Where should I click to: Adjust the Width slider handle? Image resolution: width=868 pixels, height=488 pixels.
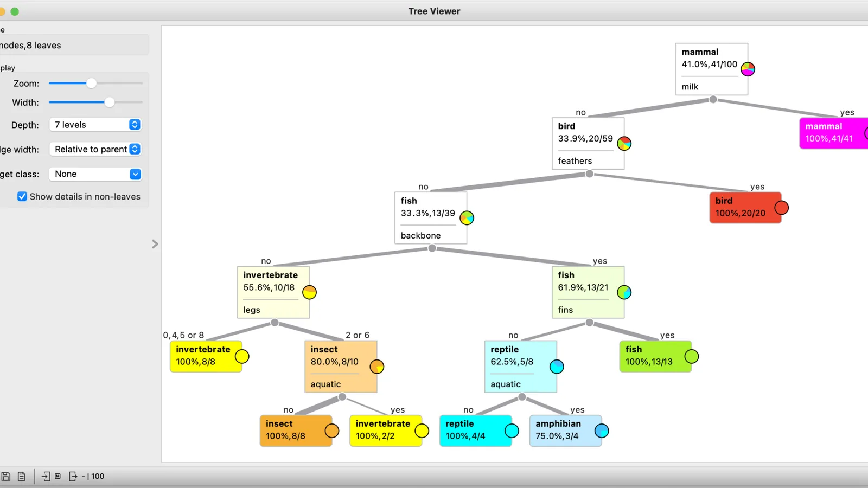110,102
